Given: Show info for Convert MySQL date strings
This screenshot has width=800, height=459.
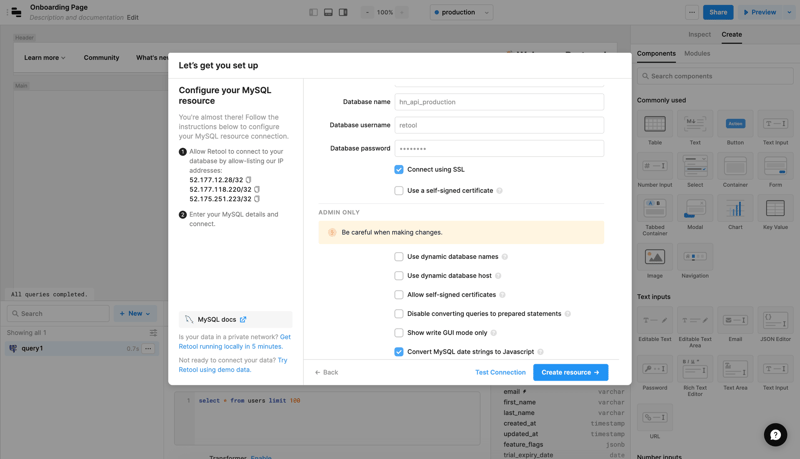Looking at the screenshot, I should 540,352.
